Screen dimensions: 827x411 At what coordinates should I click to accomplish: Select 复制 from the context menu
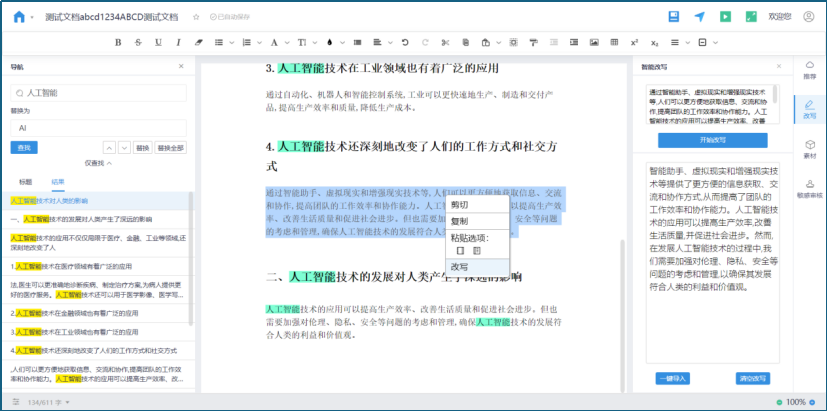(x=459, y=221)
